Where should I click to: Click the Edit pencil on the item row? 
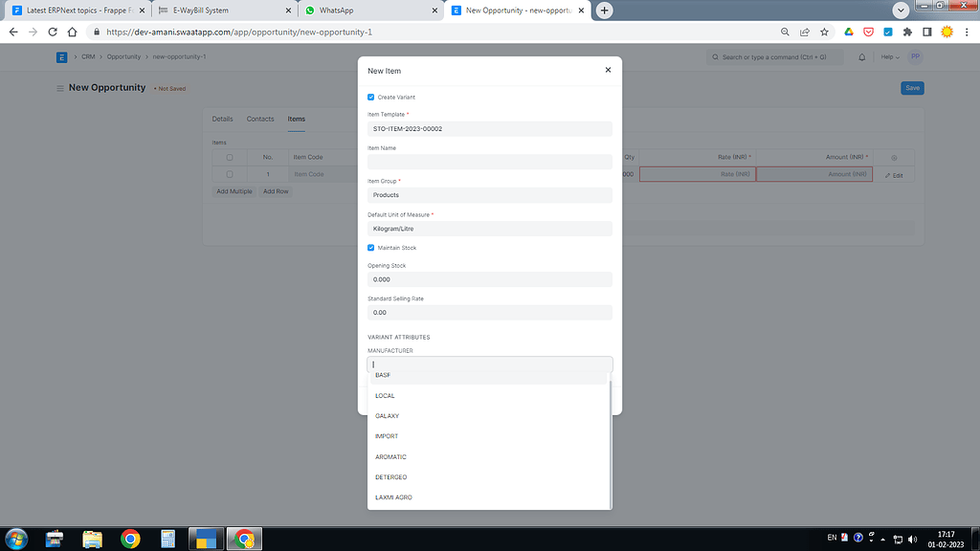[891, 174]
